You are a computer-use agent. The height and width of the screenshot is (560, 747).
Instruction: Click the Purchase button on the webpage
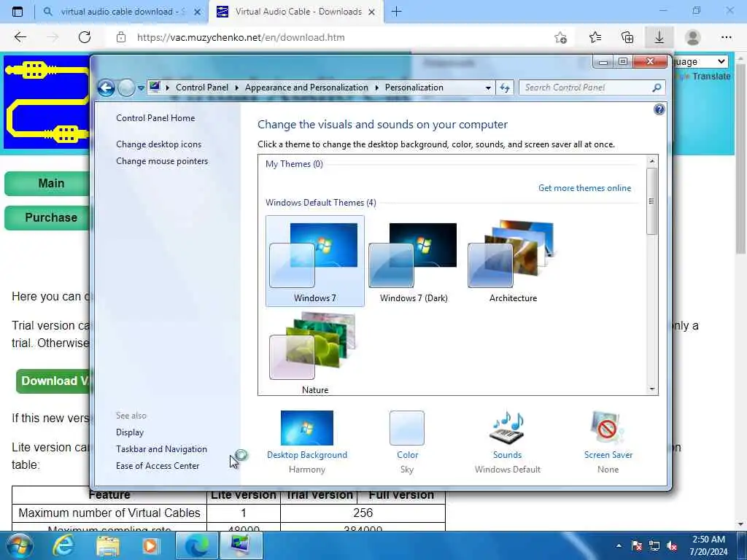point(47,217)
